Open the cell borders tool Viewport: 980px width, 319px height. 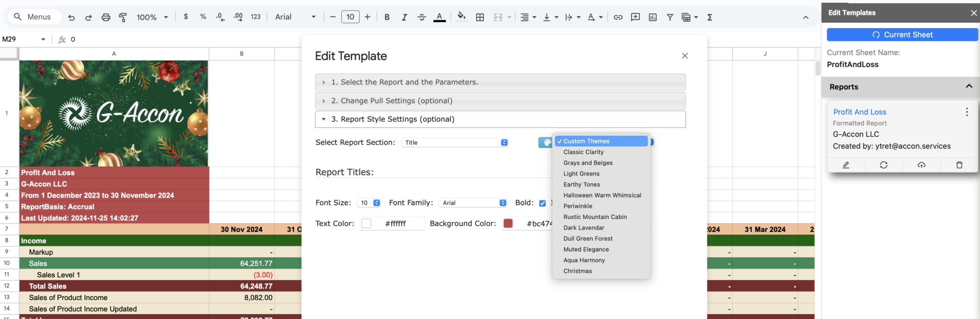click(x=480, y=17)
